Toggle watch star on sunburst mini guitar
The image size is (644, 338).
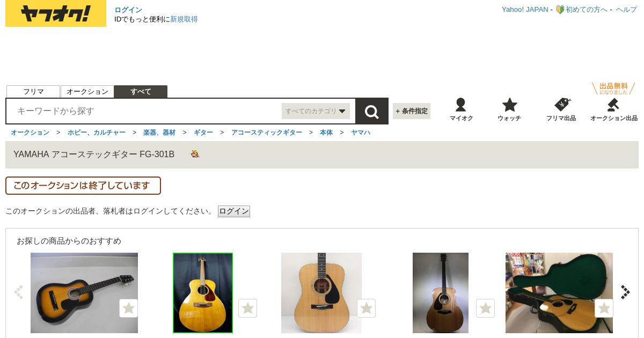click(129, 308)
